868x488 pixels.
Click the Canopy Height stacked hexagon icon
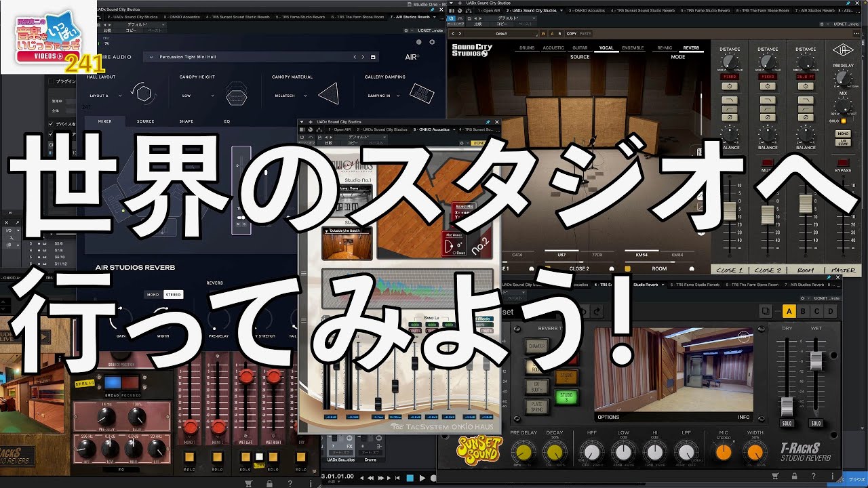[236, 95]
